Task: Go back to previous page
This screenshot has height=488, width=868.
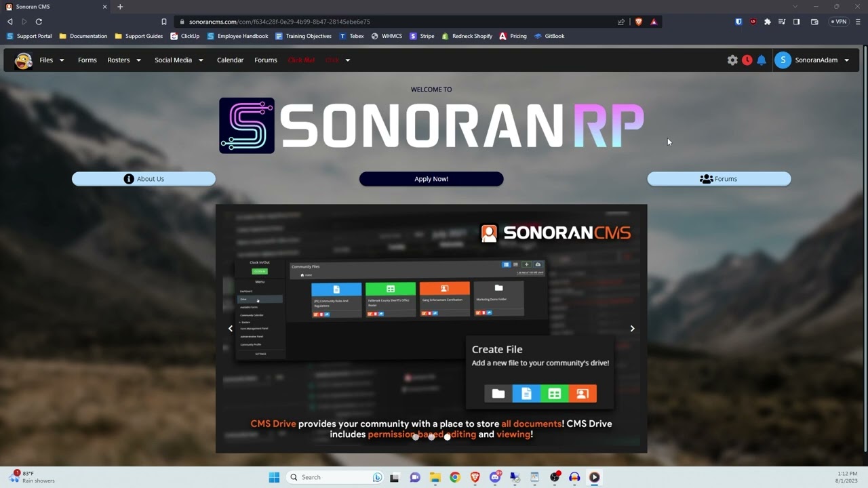Action: (x=9, y=22)
